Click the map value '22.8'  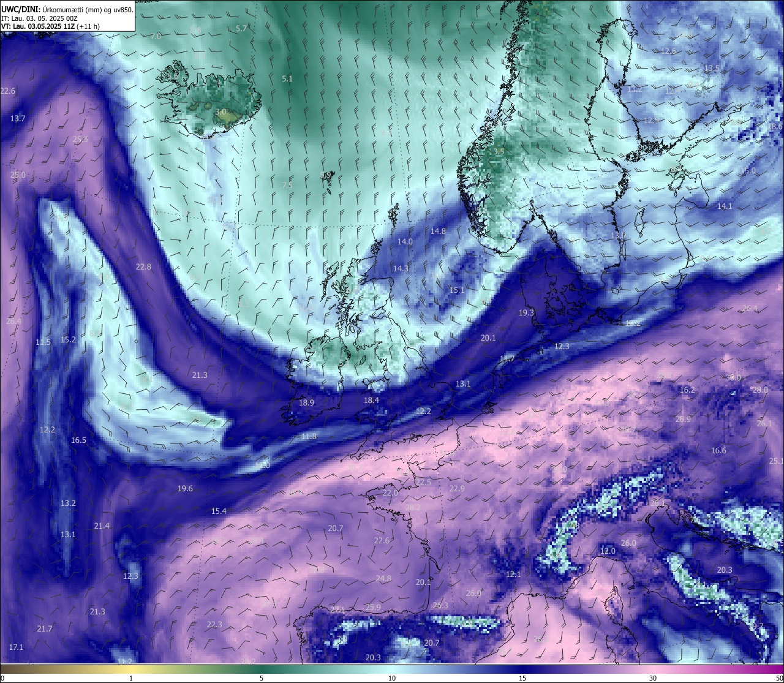(143, 267)
